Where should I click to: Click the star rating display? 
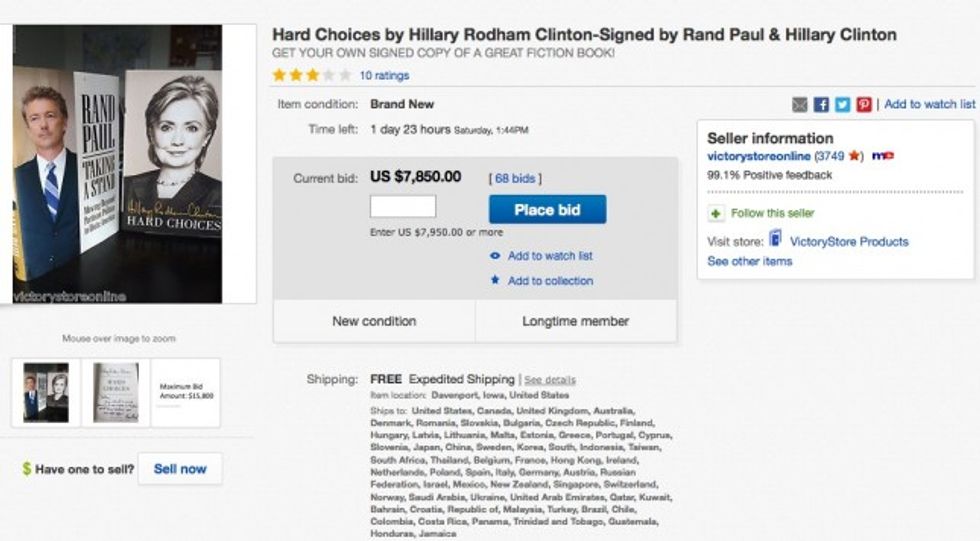coord(311,75)
